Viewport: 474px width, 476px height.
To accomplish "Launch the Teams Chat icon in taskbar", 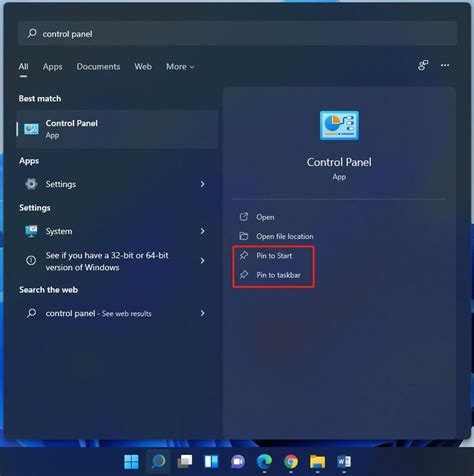I will click(238, 462).
